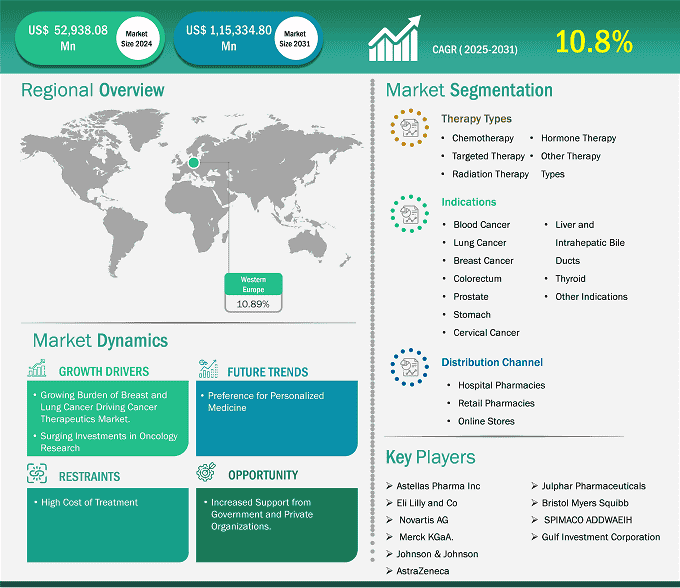Screen dimensions: 680x588
Task: Click the Opportunity gear target icon
Action: 206,472
